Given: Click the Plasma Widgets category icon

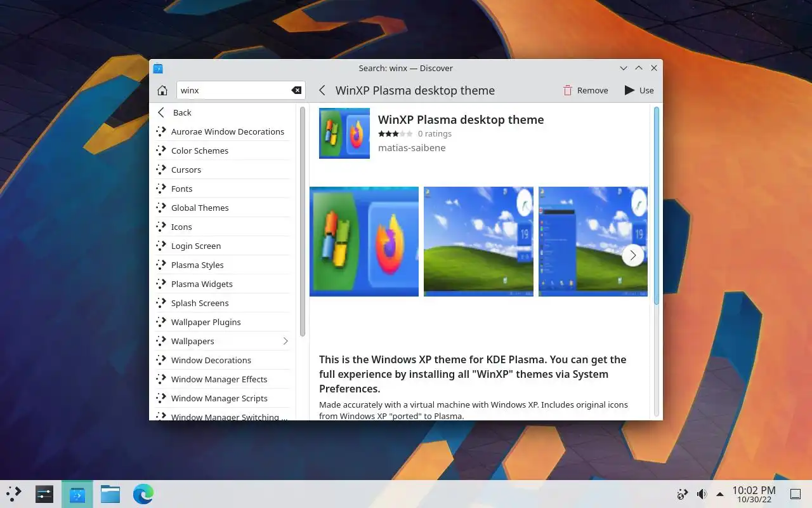Looking at the screenshot, I should (161, 284).
